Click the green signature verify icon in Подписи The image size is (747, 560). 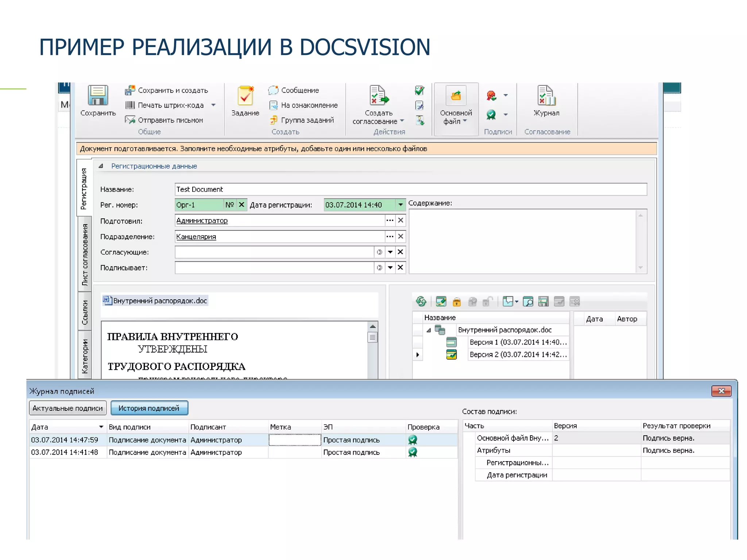[x=491, y=115]
